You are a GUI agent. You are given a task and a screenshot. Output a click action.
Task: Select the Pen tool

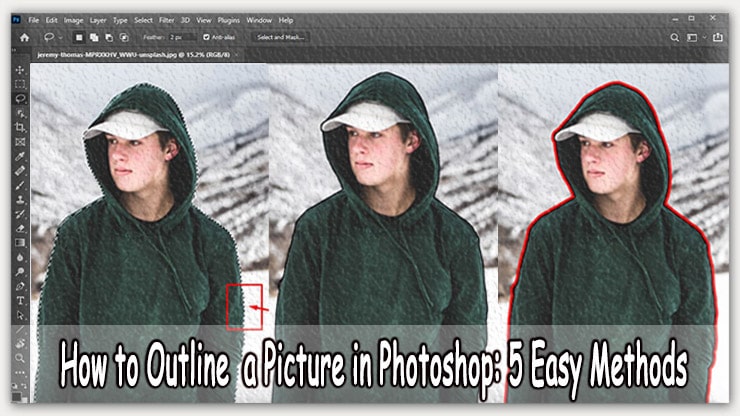(20, 286)
